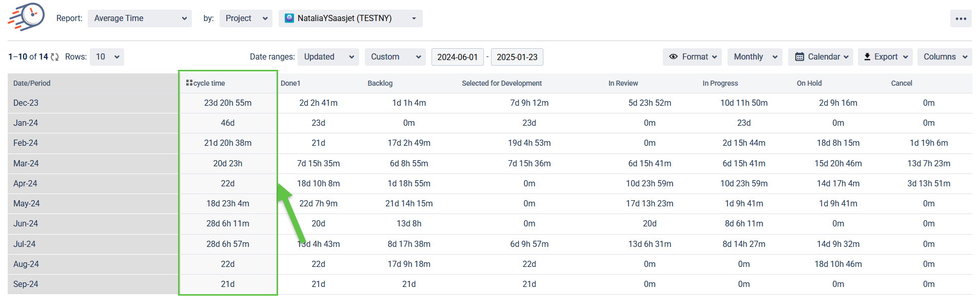
Task: Open the Monthly period dropdown
Action: pos(754,57)
